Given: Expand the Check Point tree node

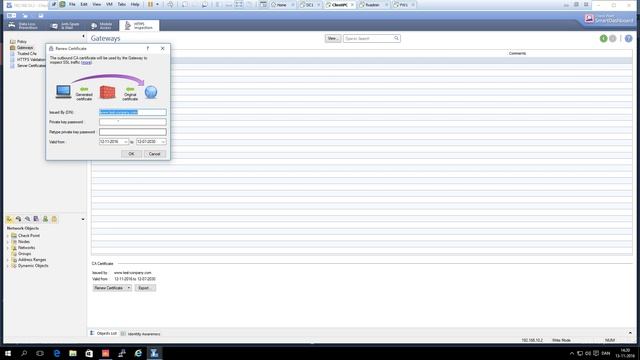Looking at the screenshot, I should pos(8,236).
